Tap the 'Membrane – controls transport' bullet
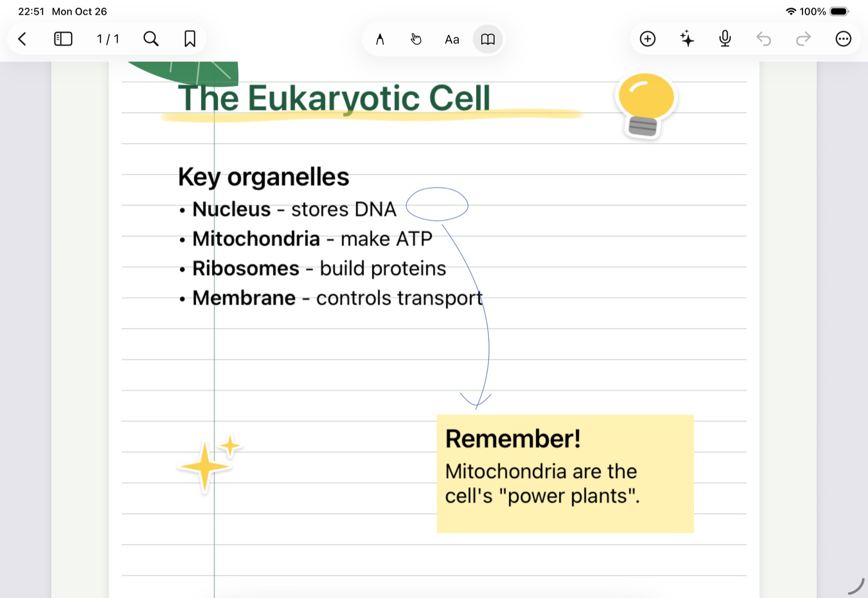 click(330, 298)
